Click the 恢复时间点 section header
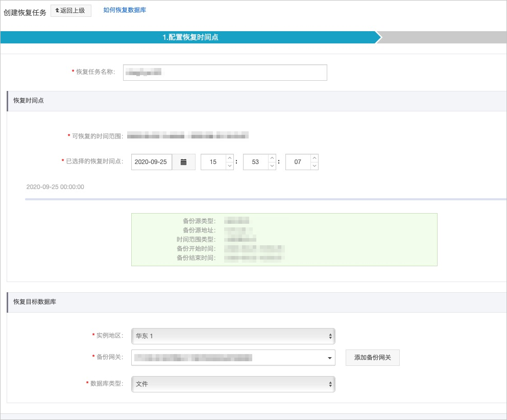Screen dimensions: 507x420 pyautogui.click(x=257, y=101)
